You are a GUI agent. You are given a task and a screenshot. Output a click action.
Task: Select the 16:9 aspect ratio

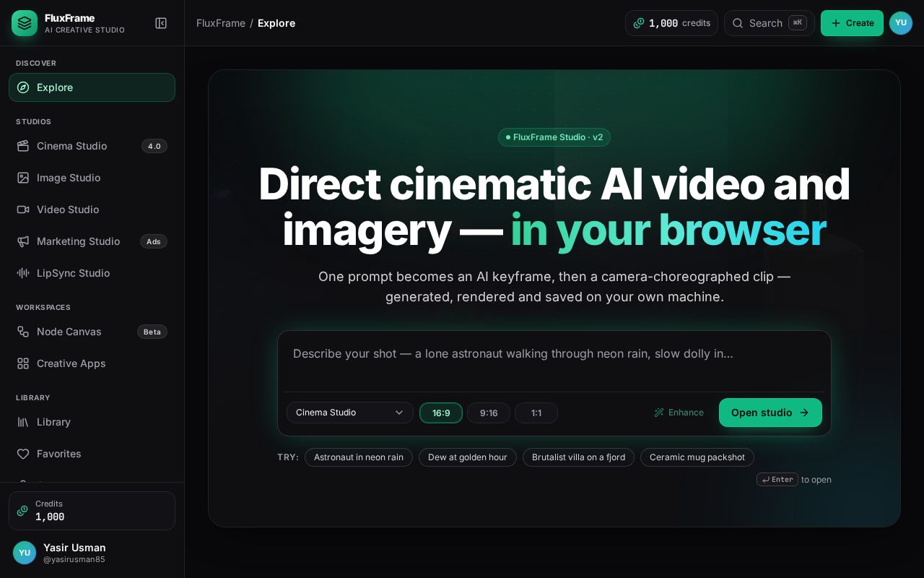(441, 413)
